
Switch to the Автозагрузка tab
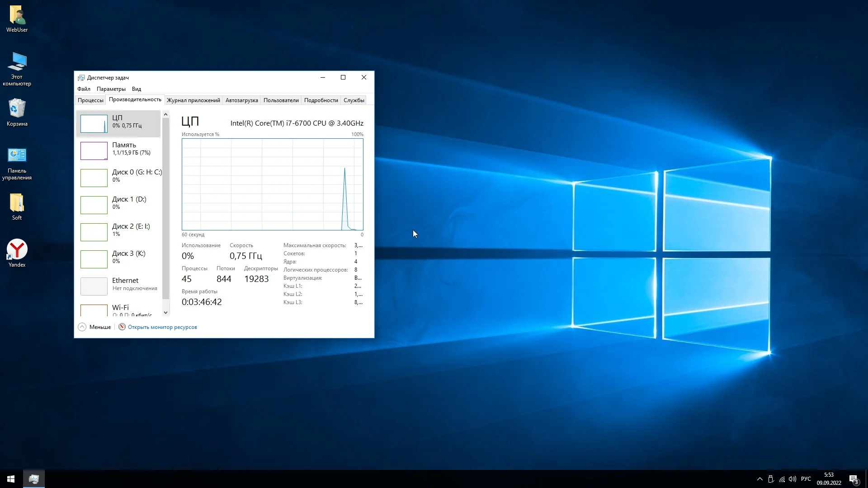coord(241,100)
